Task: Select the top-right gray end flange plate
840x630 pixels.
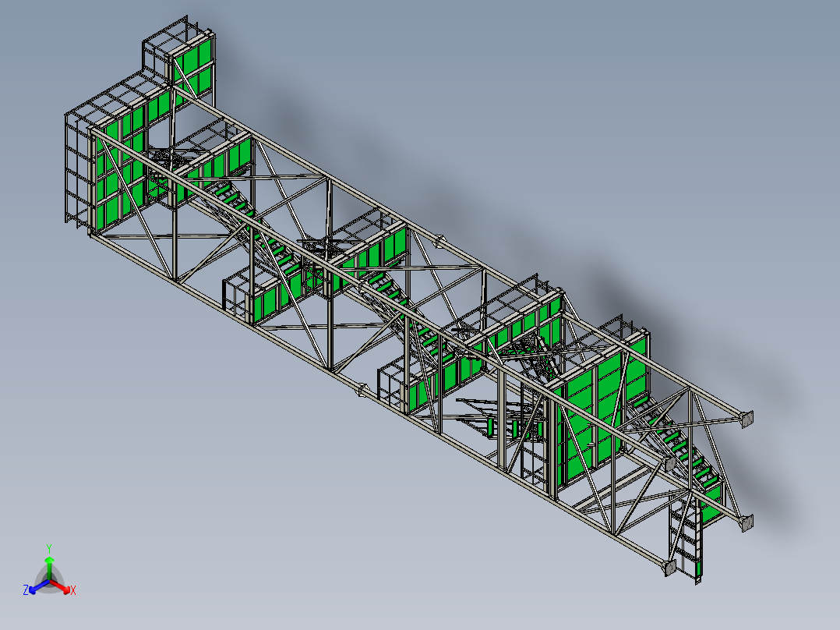Action: click(x=746, y=419)
